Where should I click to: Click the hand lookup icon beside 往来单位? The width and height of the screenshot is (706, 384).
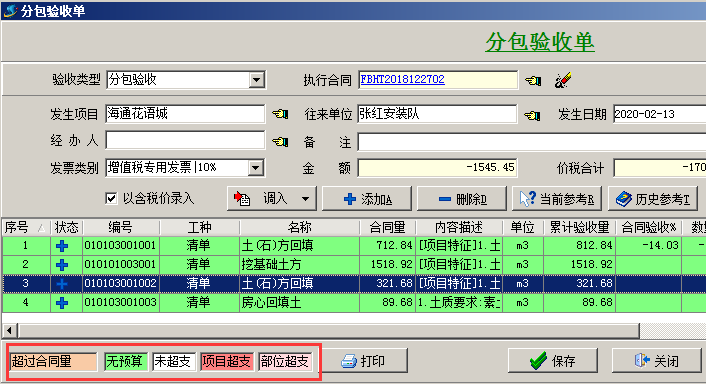pyautogui.click(x=532, y=115)
